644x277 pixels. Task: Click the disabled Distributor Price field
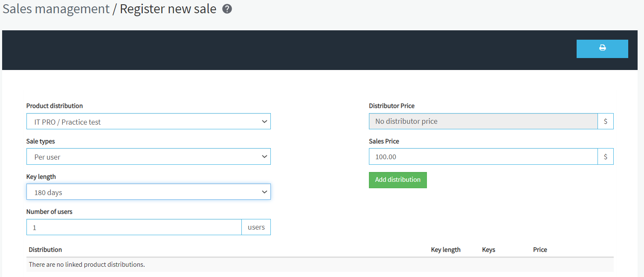[x=483, y=121]
